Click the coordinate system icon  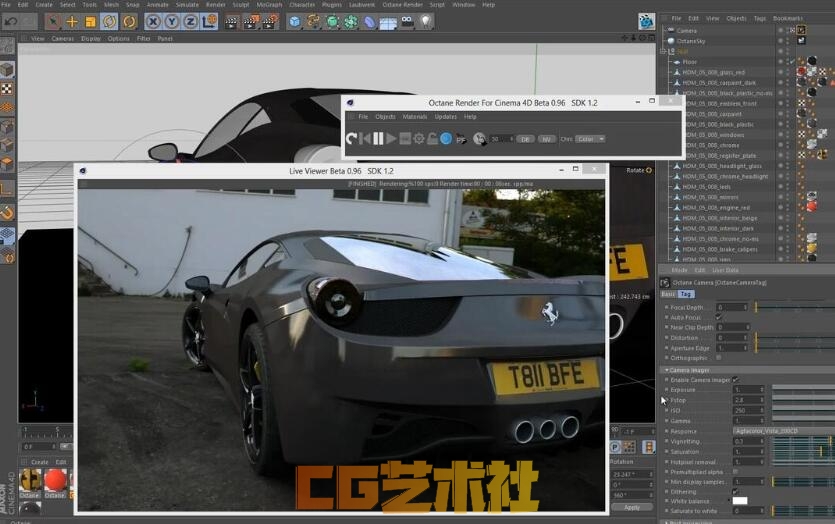click(x=209, y=22)
